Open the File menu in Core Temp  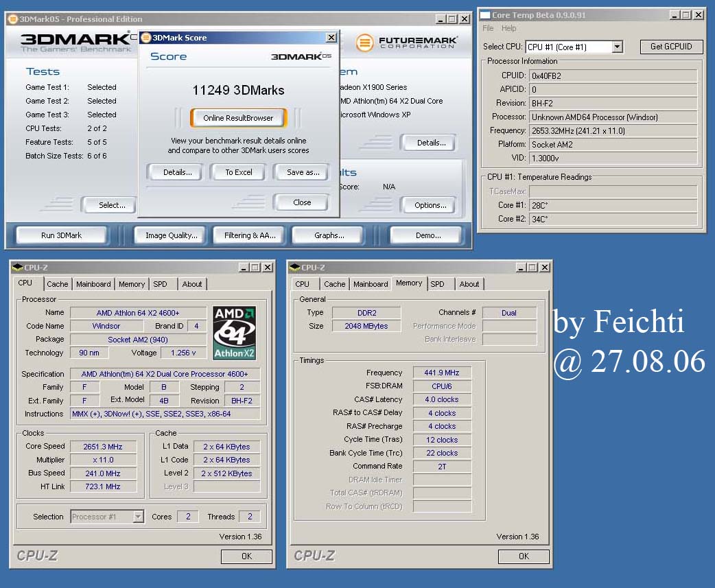[488, 28]
